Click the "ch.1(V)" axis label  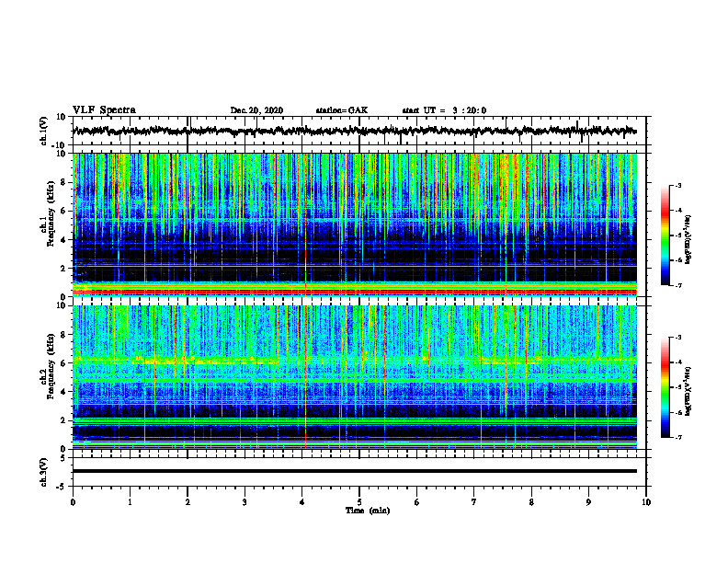(43, 131)
